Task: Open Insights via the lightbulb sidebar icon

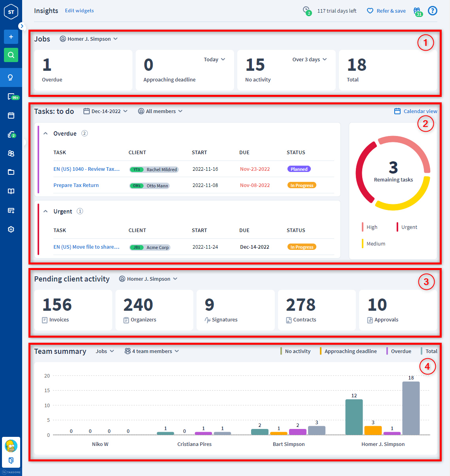Action: pyautogui.click(x=11, y=77)
